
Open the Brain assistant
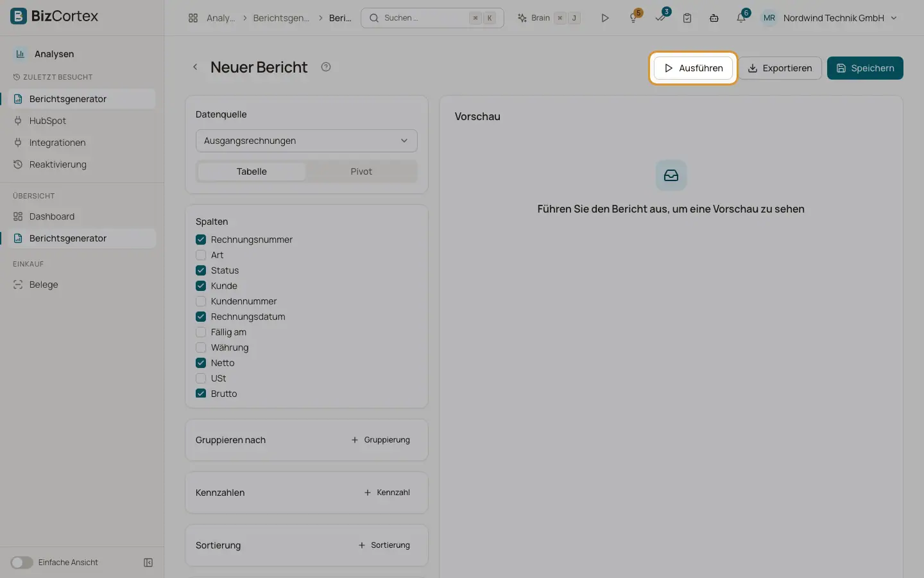[549, 18]
